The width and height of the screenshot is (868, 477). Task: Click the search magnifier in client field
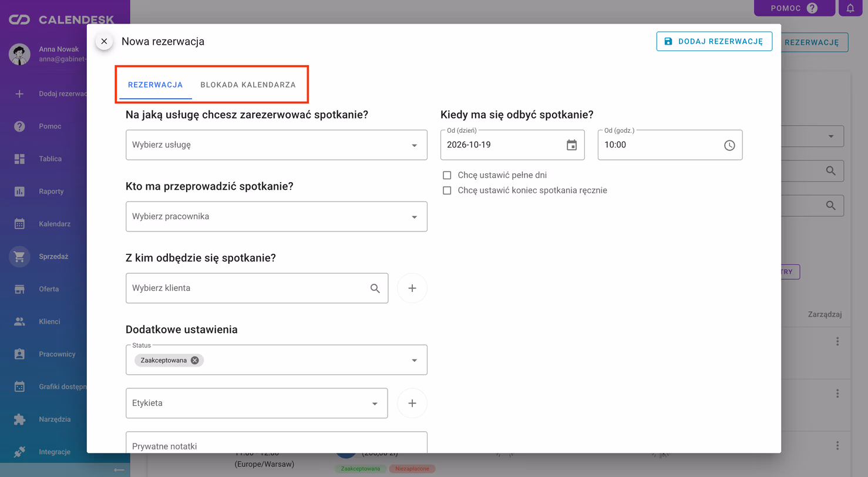click(x=375, y=288)
